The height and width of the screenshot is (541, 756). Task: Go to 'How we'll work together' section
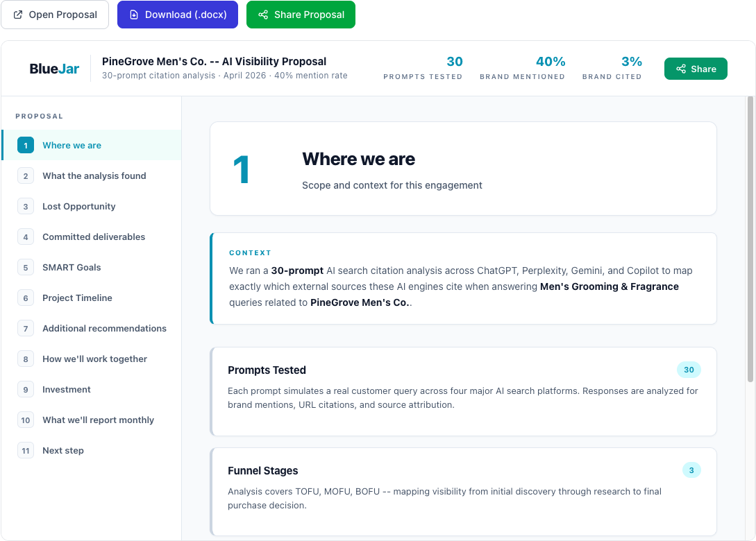pos(92,359)
